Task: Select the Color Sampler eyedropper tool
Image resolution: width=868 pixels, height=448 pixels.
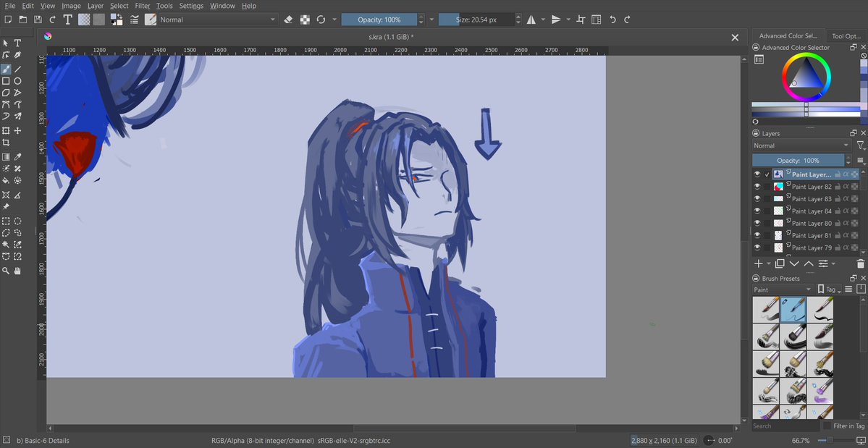Action: (17, 157)
